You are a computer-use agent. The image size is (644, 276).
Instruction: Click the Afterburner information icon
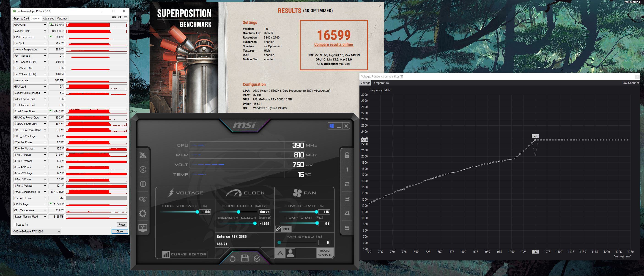tap(143, 184)
